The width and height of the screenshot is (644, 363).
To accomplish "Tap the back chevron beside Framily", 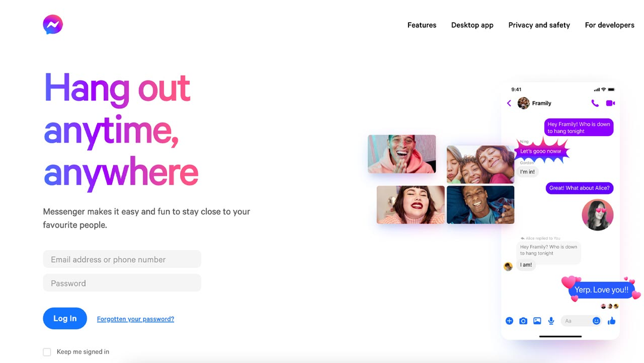I will coord(509,103).
